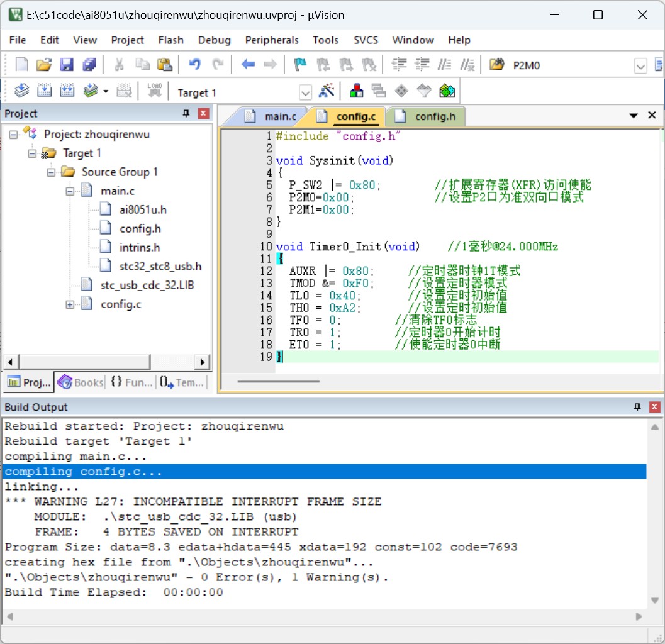Click the Open file folder icon

pos(43,65)
